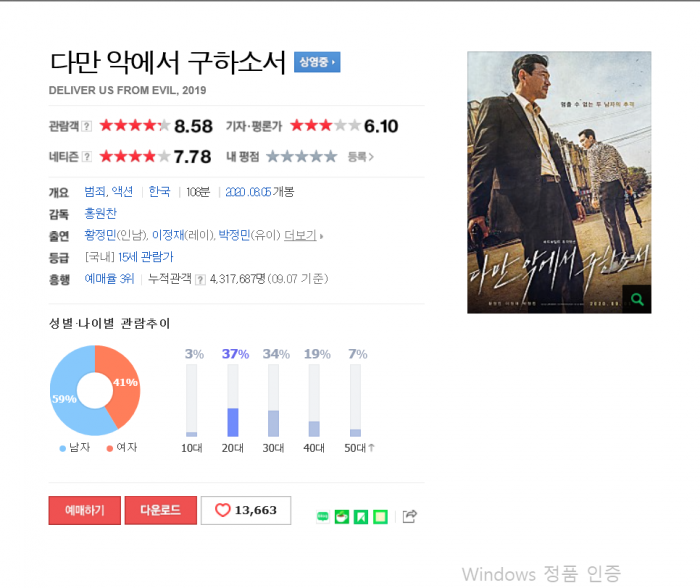Screen dimensions: 700x588
Task: Click the 예매하기 booking button
Action: click(x=84, y=510)
